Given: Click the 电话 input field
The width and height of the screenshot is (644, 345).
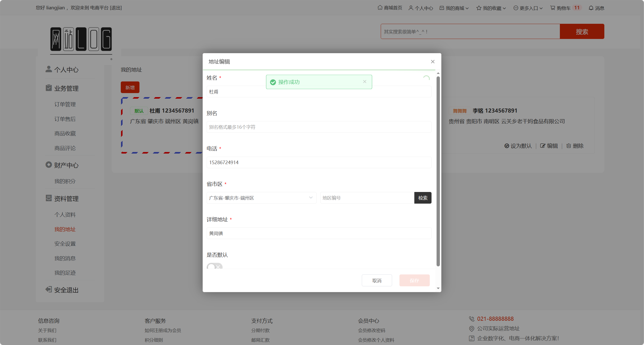Looking at the screenshot, I should (x=319, y=162).
